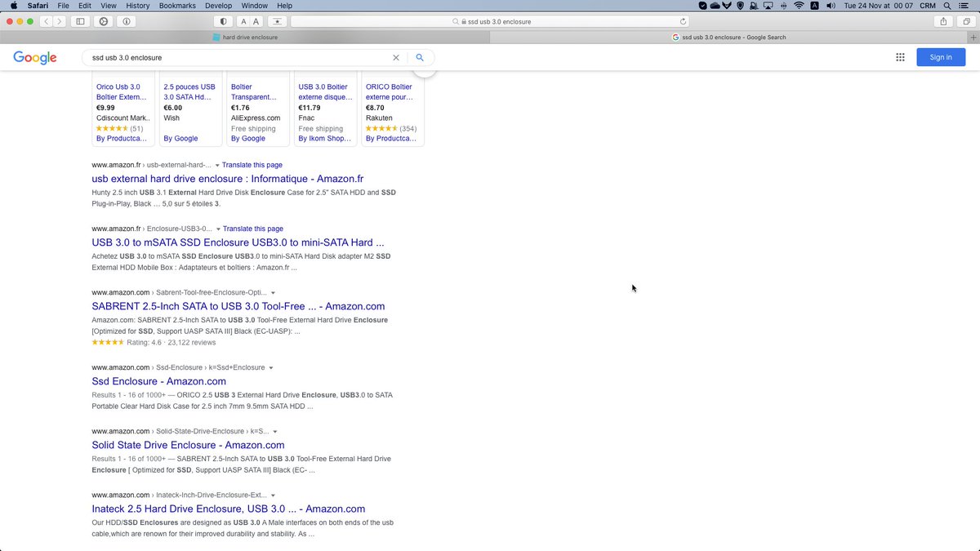Show the Safari sidebar
Viewport: 980px width, 551px height.
click(x=80, y=21)
